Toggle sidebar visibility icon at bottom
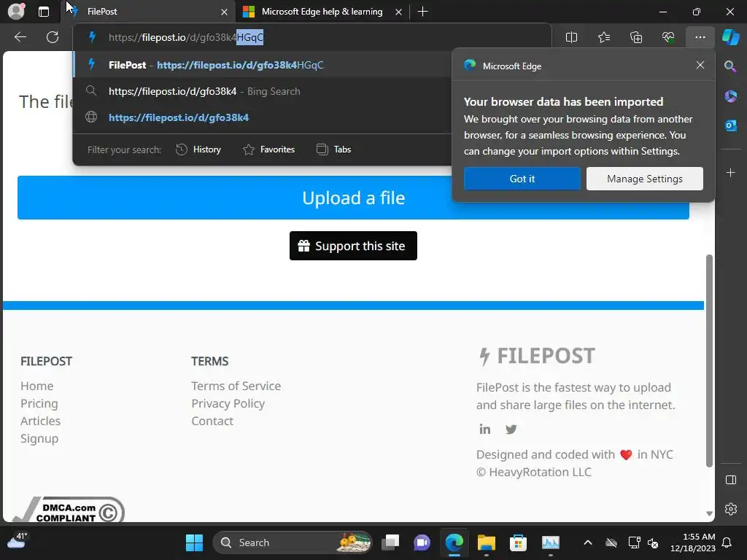Viewport: 747px width, 560px height. coord(730,480)
